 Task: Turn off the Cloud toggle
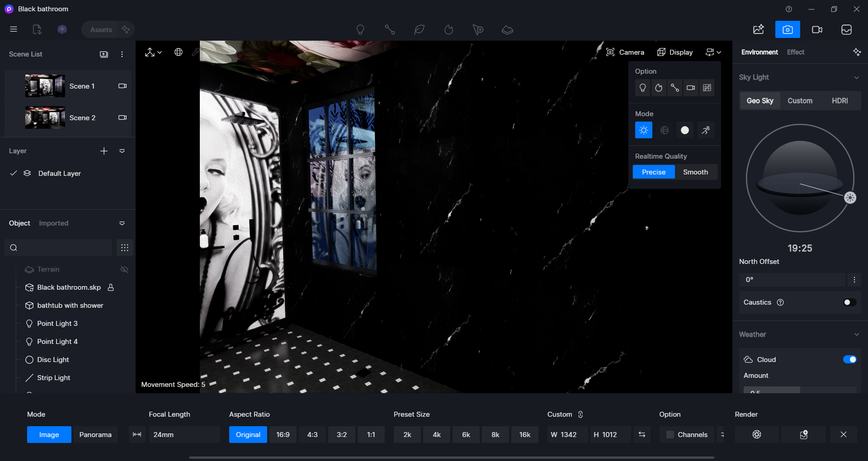[x=849, y=360]
